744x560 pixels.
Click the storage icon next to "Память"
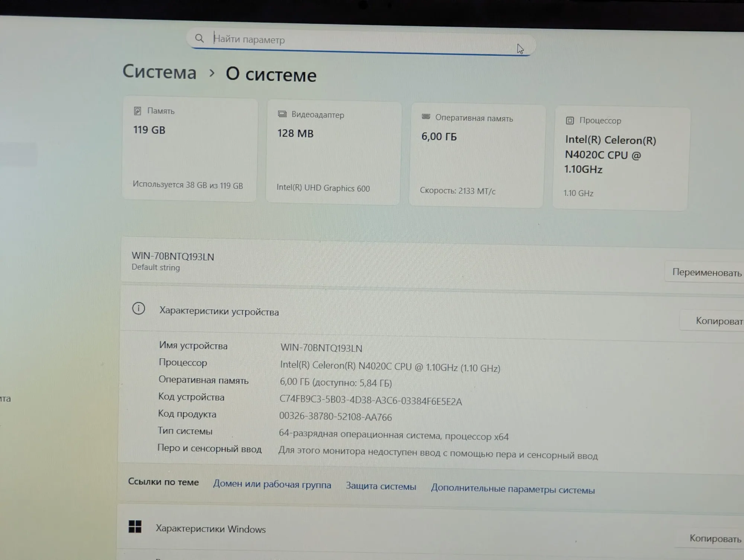coord(137,111)
